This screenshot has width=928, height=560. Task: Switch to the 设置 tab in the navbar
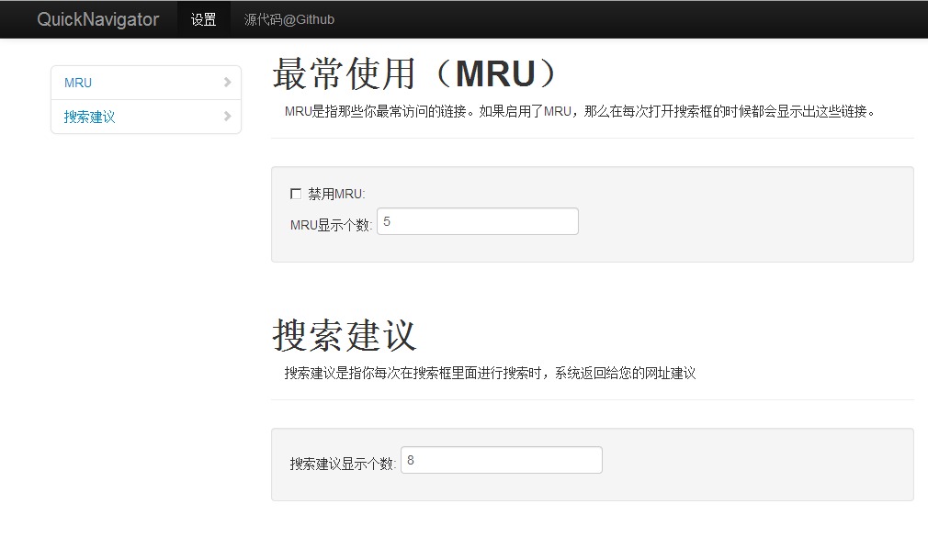[203, 18]
